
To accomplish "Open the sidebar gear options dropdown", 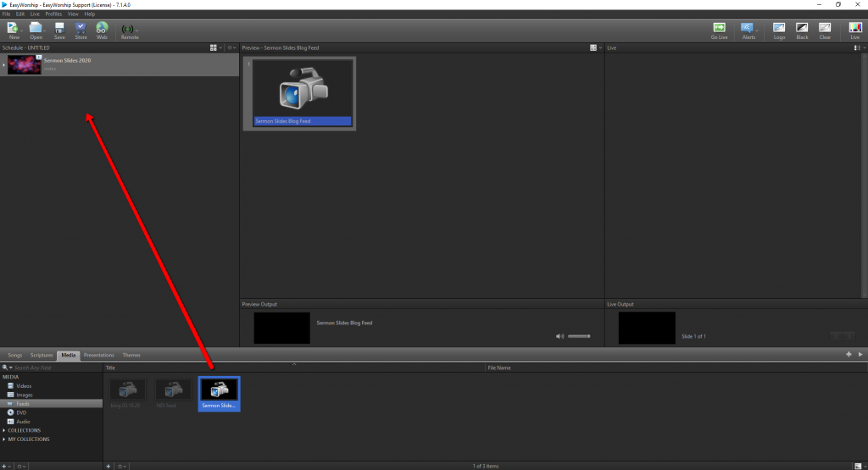I will click(x=20, y=466).
